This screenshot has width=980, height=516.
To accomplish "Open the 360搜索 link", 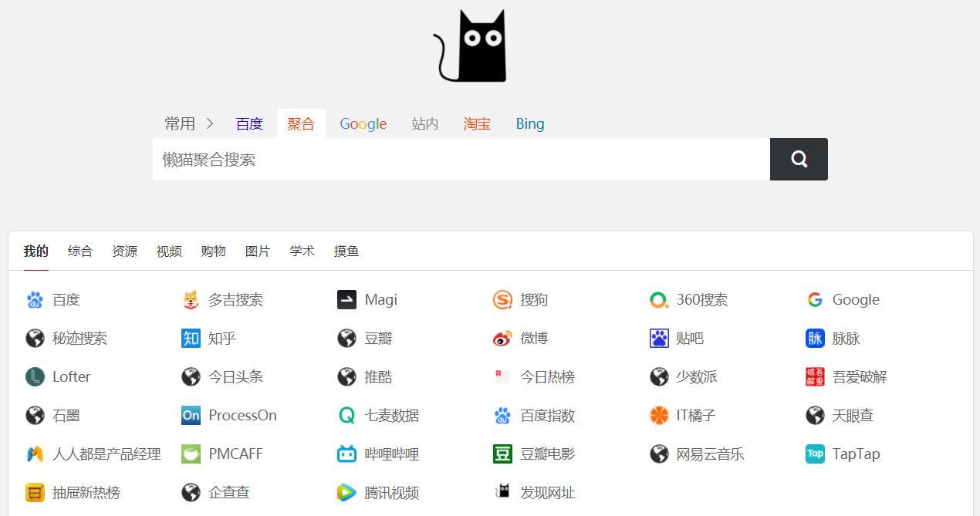I will click(x=702, y=299).
